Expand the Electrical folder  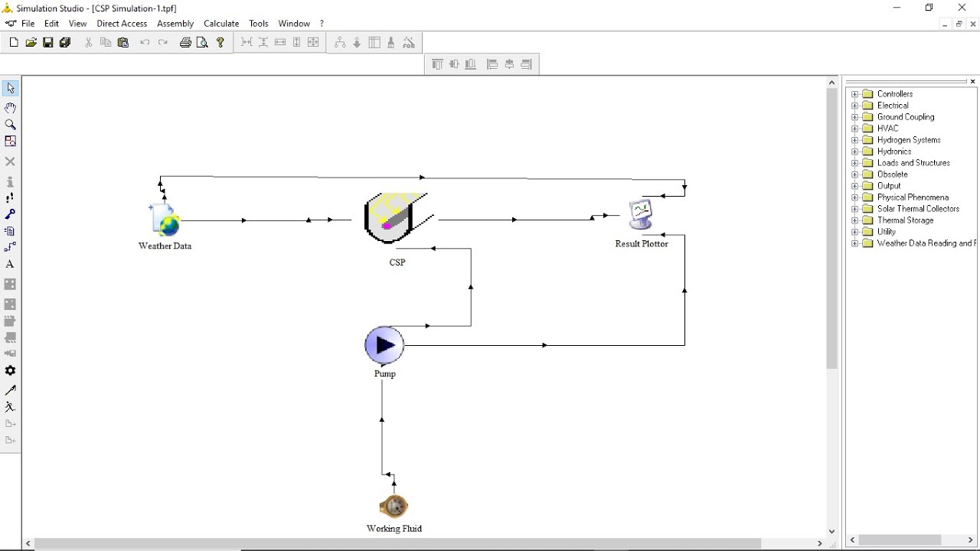point(855,106)
